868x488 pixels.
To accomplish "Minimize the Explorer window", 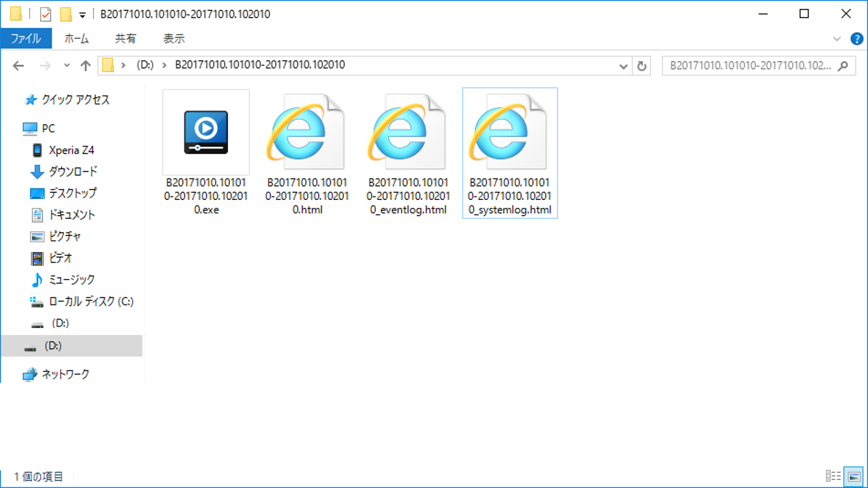I will tap(762, 14).
